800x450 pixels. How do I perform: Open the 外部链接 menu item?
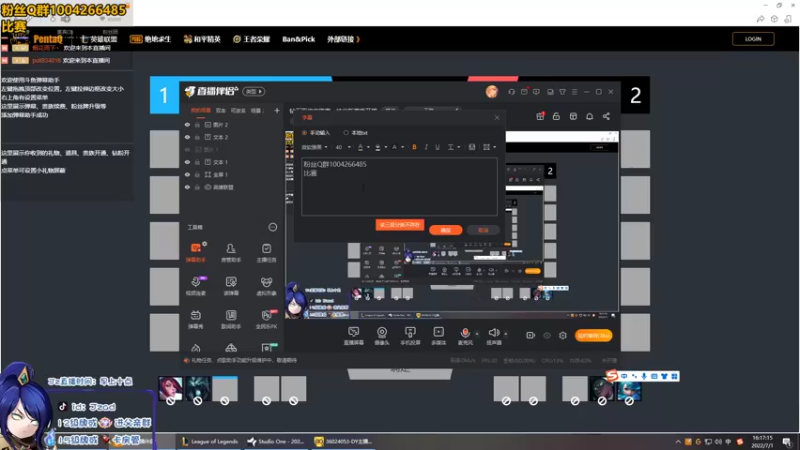pyautogui.click(x=343, y=39)
